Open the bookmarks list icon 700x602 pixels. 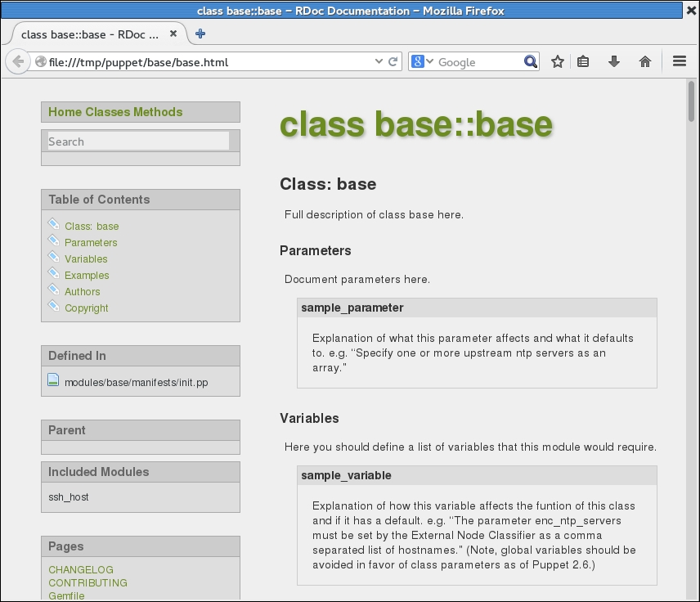[x=583, y=62]
